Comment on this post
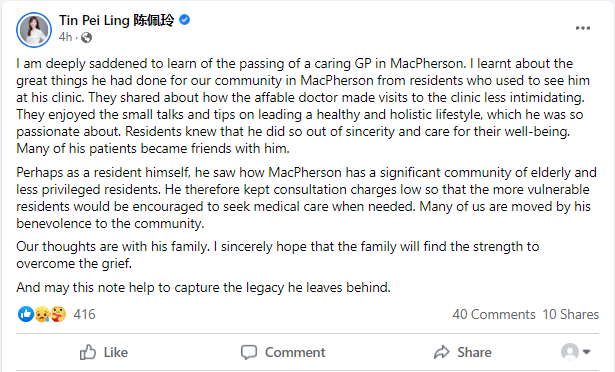 click(283, 352)
